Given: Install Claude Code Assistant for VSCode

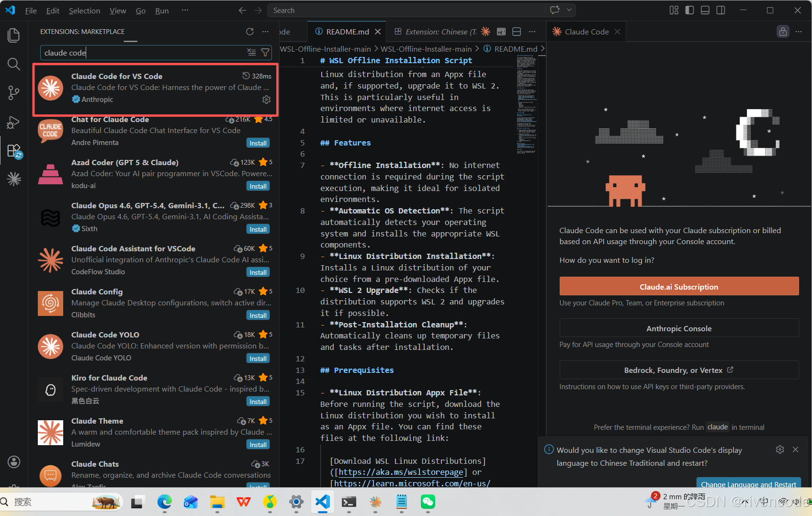Looking at the screenshot, I should (258, 272).
